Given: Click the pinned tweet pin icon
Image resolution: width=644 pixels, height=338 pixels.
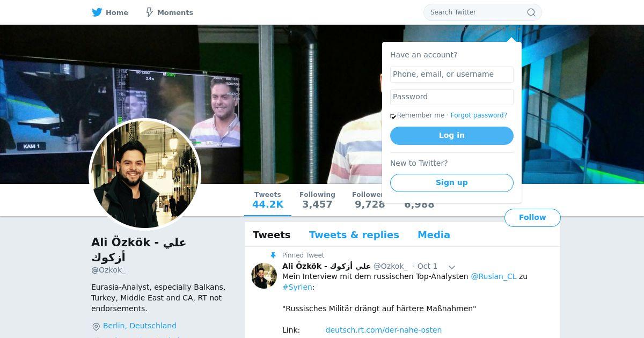Looking at the screenshot, I should [x=273, y=255].
